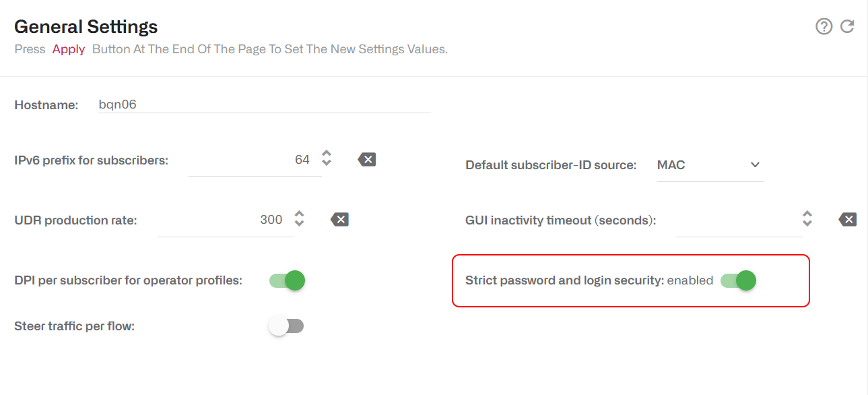
Task: Enable steer traffic per flow
Action: pyautogui.click(x=286, y=326)
